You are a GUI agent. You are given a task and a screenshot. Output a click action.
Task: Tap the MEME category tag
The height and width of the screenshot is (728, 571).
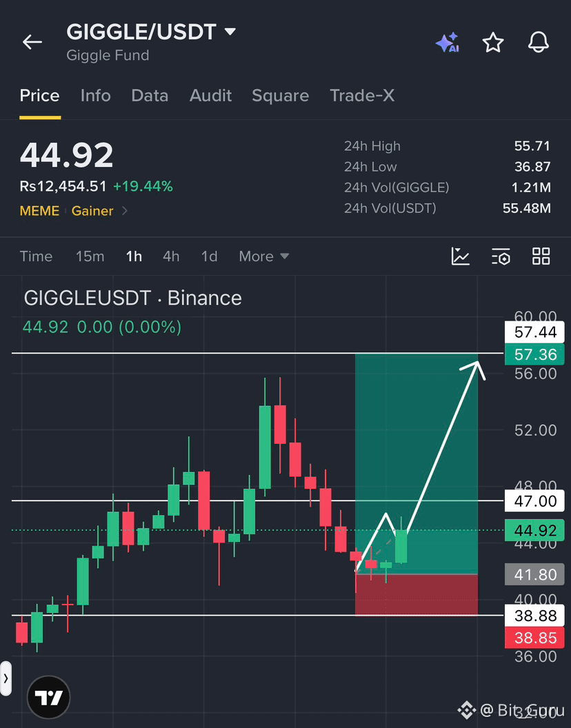pos(39,211)
